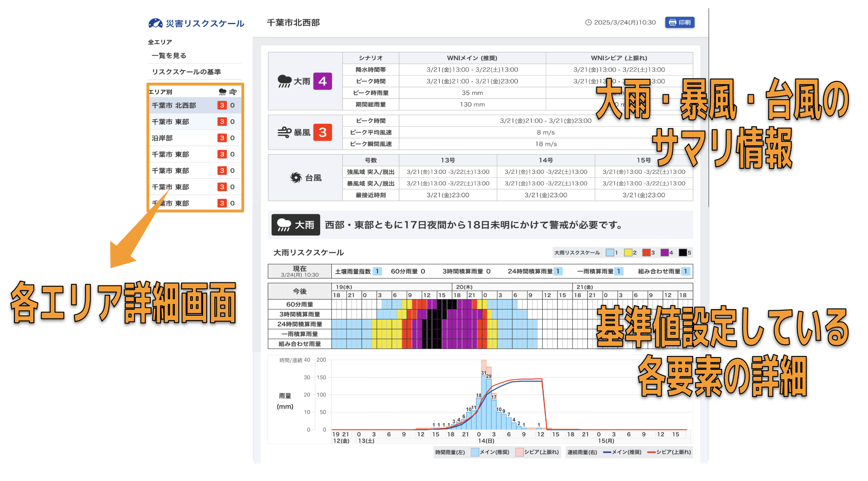
Task: Click the メイン(推奨) hourly rainfall legend entry
Action: pyautogui.click(x=490, y=452)
